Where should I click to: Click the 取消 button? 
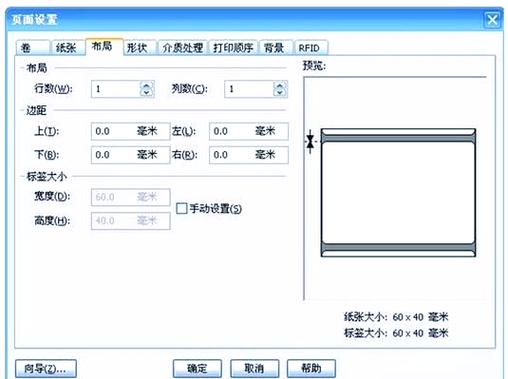pos(254,369)
